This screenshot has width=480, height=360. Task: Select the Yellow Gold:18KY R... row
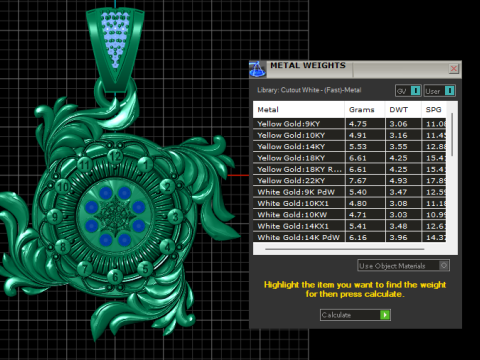click(349, 169)
